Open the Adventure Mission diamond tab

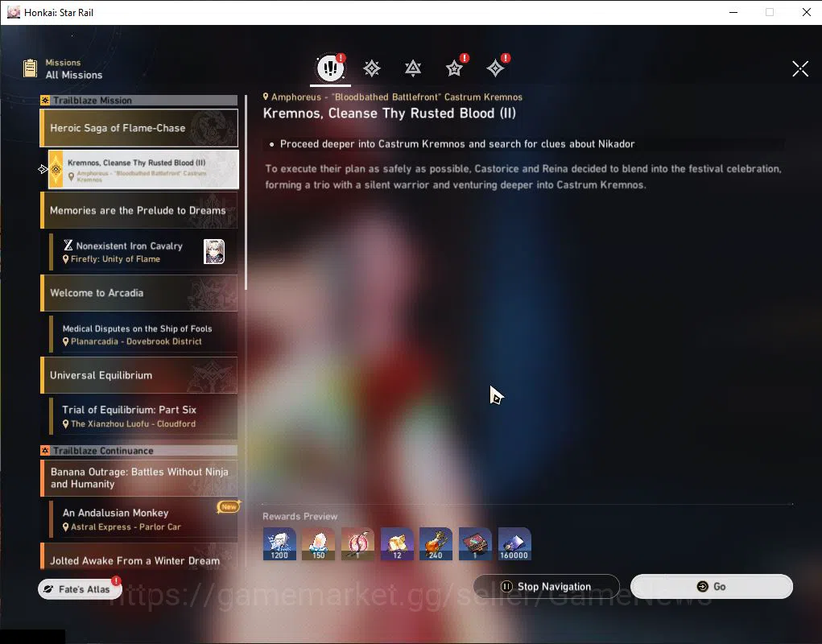495,68
